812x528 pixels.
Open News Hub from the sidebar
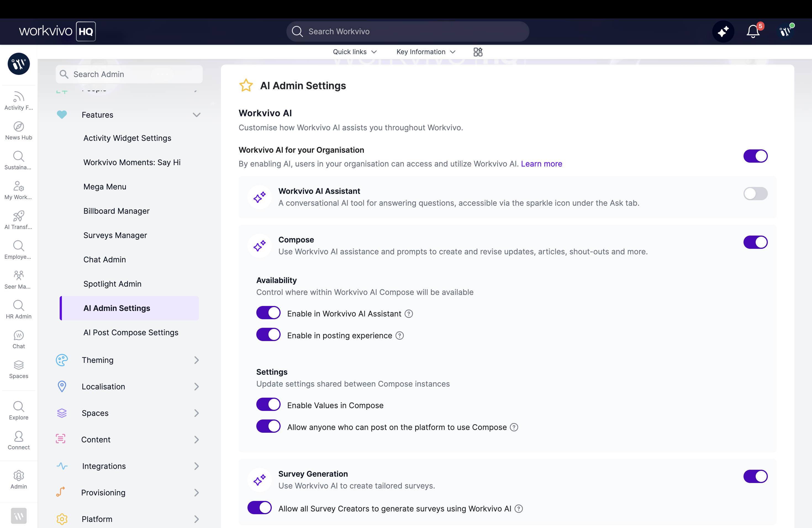tap(19, 131)
